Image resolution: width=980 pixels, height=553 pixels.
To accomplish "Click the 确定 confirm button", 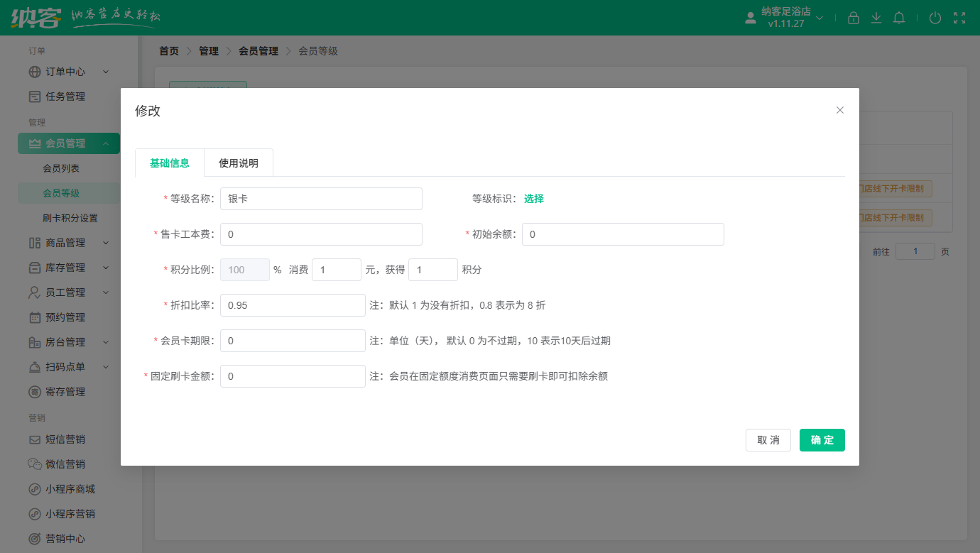I will 822,440.
